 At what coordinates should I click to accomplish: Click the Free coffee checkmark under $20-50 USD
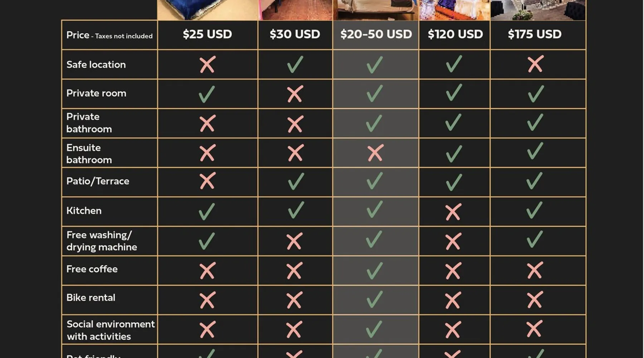click(375, 271)
